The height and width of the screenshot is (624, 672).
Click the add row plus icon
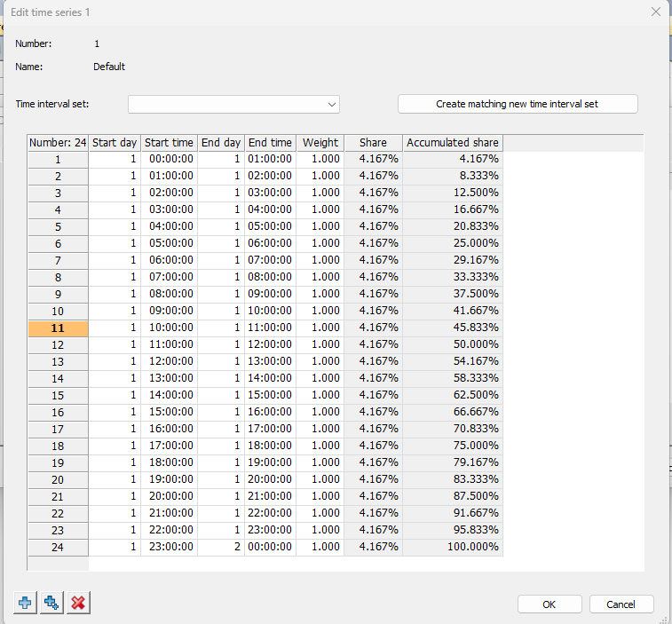tap(25, 603)
